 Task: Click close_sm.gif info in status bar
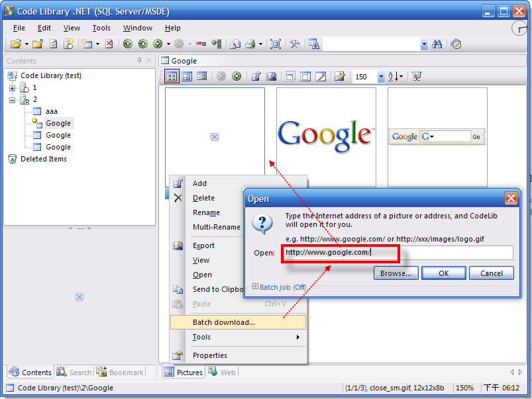[394, 388]
